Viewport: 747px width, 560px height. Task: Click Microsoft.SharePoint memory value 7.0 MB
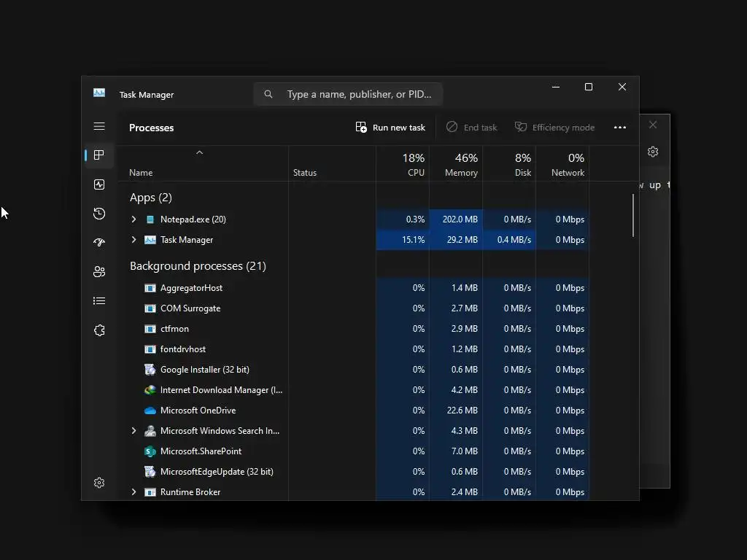465,451
